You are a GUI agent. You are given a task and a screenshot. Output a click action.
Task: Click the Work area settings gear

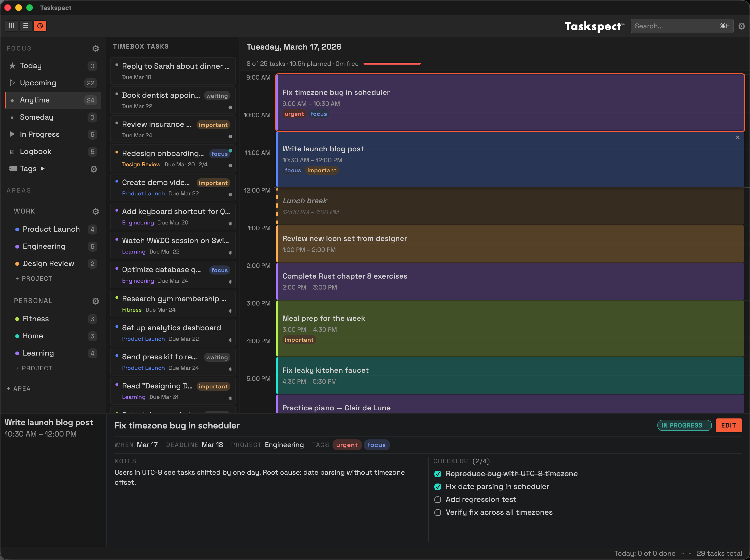[x=96, y=211]
